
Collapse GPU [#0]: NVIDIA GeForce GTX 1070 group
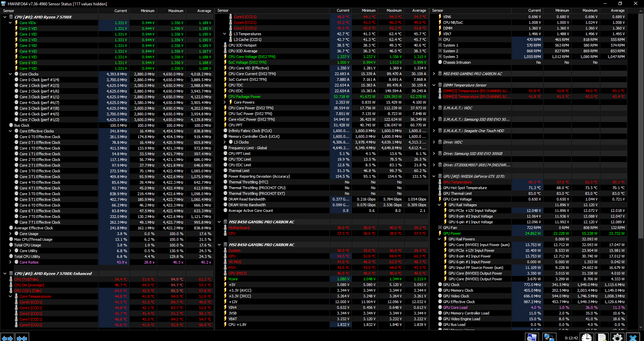pos(434,176)
